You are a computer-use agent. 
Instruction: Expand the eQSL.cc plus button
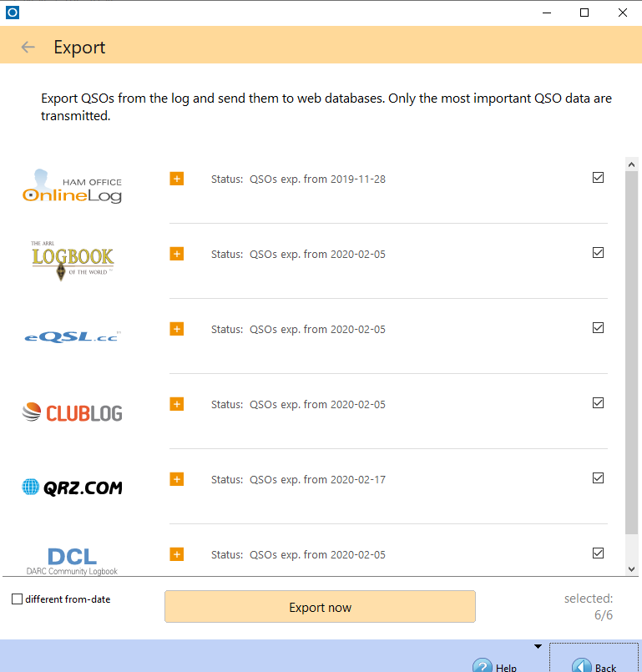click(x=177, y=329)
